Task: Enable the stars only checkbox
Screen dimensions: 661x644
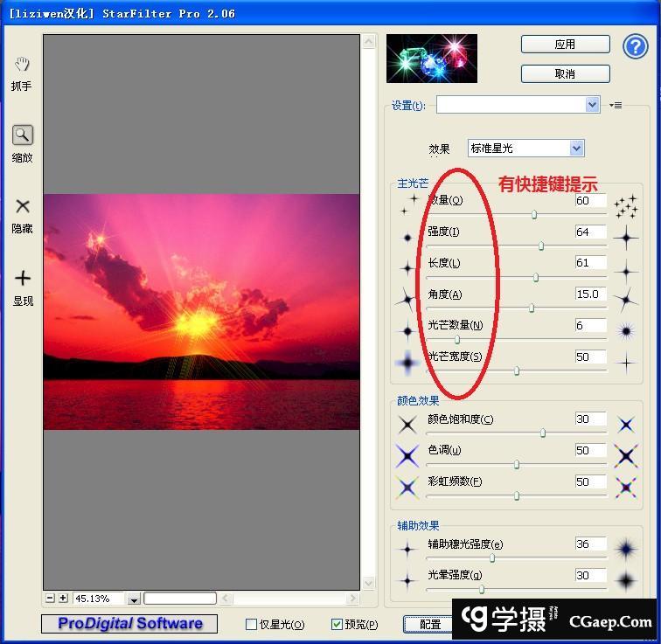Action: point(251,624)
